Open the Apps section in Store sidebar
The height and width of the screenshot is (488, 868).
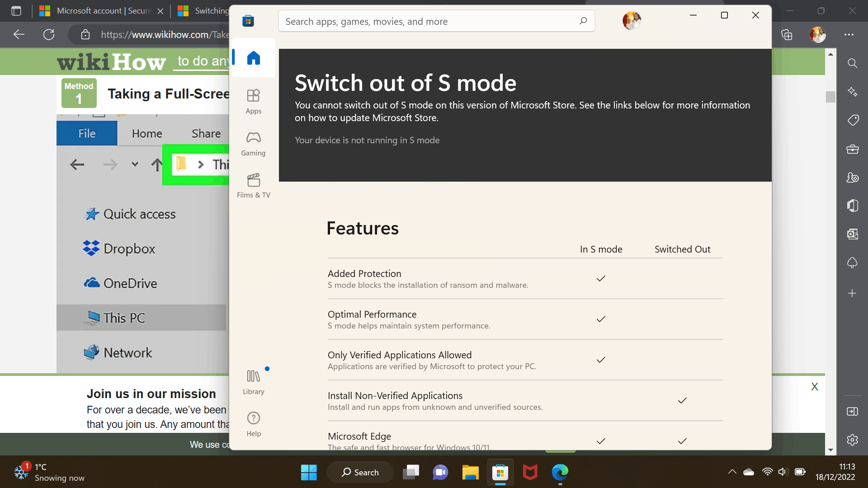pos(253,101)
